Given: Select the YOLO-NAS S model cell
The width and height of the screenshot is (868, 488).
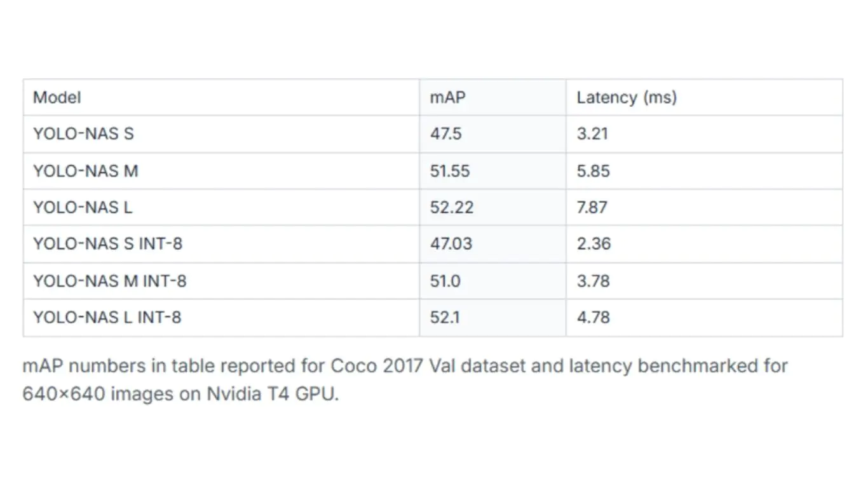Looking at the screenshot, I should tap(83, 134).
